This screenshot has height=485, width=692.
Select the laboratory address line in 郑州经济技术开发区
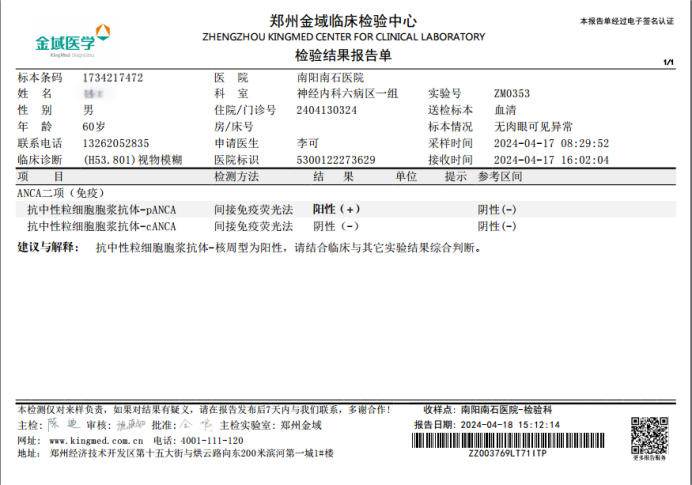192,453
